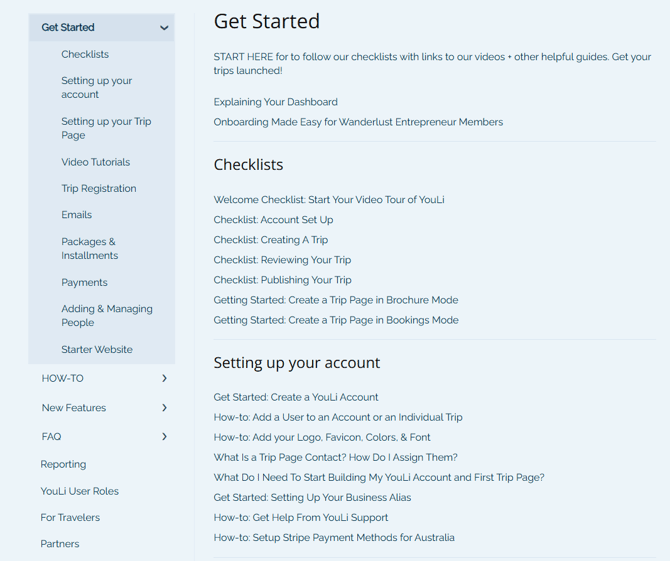Viewport: 670px width, 561px height.
Task: Open Onboarding Made Easy for Wanderlust Entrepreneur Members
Action: (358, 122)
